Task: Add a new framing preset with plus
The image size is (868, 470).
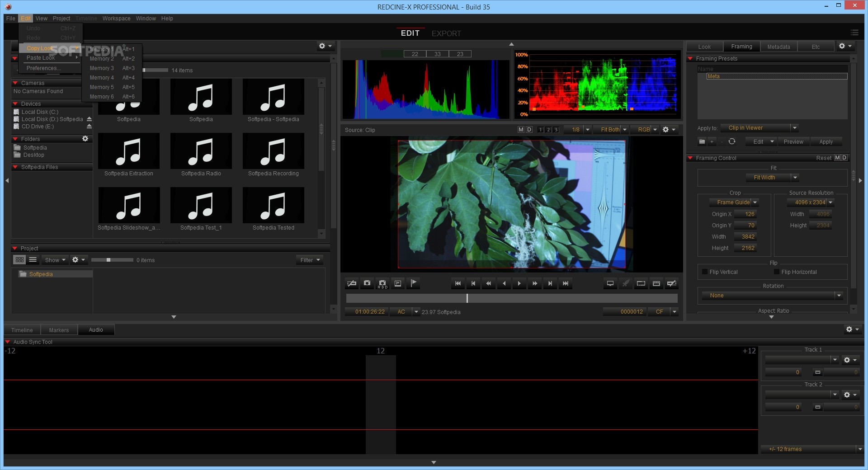Action: click(x=712, y=141)
